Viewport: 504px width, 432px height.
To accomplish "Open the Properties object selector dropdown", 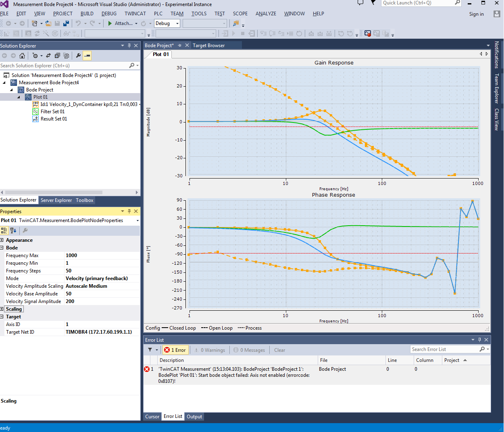I will pos(137,220).
